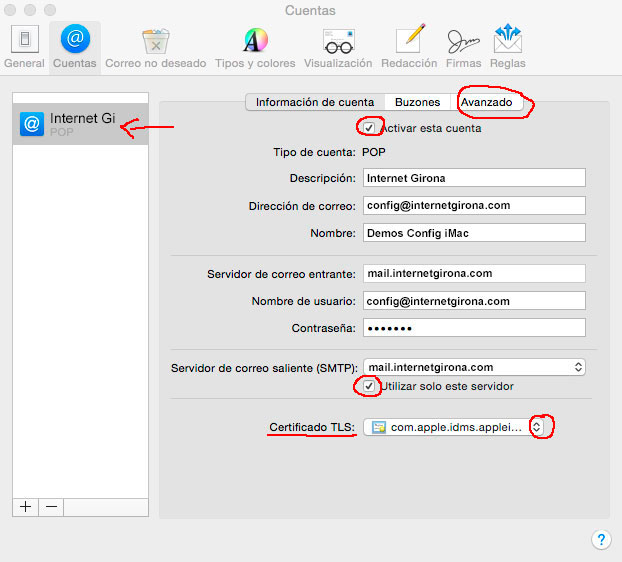Open the Reglas preferences pane

click(507, 47)
